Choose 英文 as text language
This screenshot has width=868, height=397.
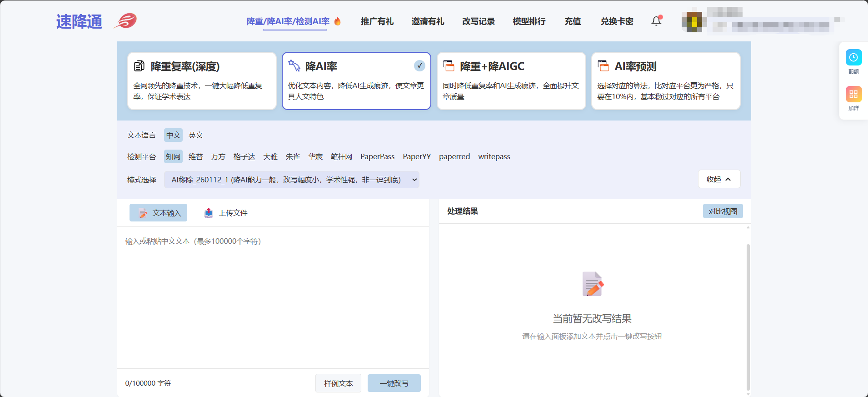[196, 135]
